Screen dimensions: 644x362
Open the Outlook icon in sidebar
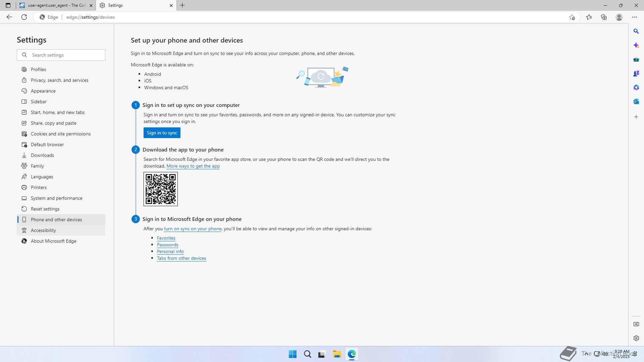[636, 102]
